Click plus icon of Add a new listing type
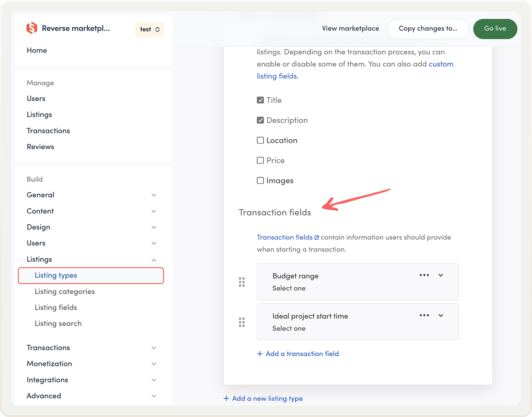Image resolution: width=532 pixels, height=417 pixels. click(x=226, y=399)
